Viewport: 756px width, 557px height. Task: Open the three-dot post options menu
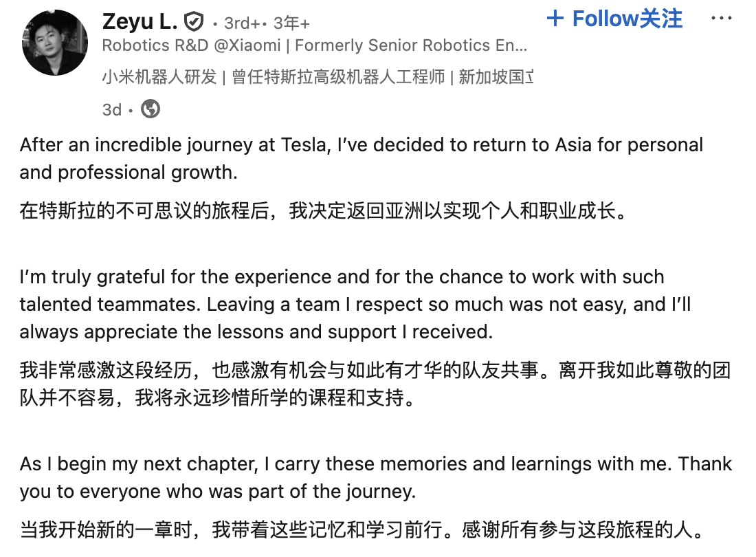tap(721, 19)
